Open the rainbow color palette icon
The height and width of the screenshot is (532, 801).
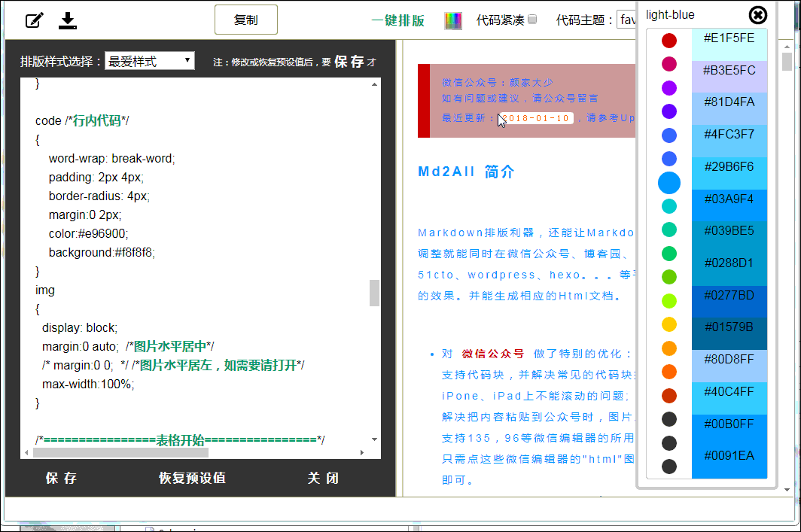[x=453, y=20]
